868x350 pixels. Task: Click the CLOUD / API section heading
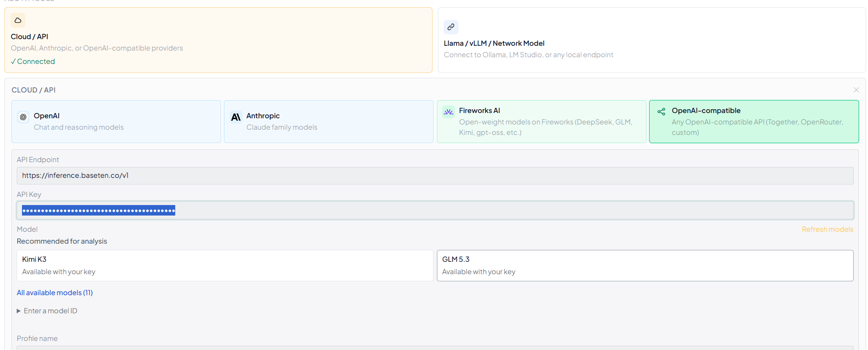click(x=33, y=90)
